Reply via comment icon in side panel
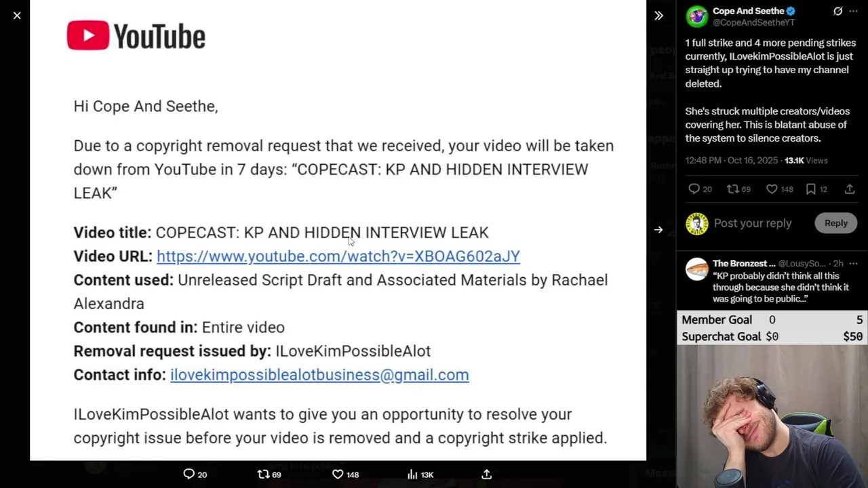Screen dimensions: 868x488 [x=694, y=189]
